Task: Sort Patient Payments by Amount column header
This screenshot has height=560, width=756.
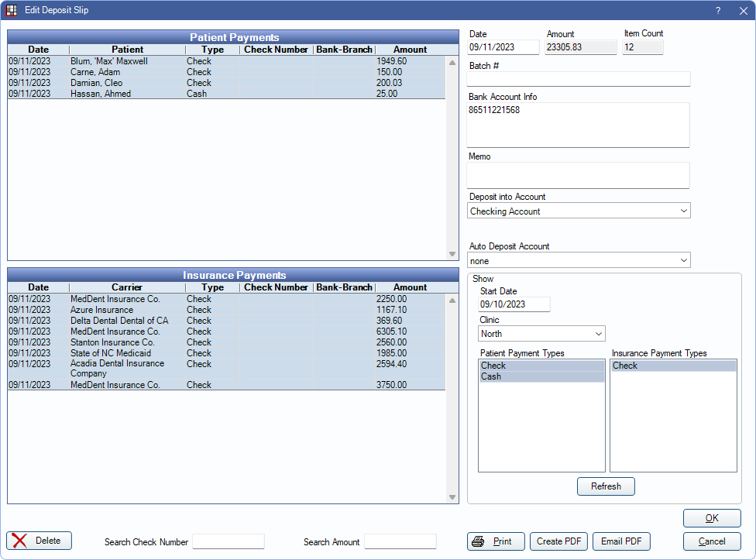Action: [x=410, y=50]
